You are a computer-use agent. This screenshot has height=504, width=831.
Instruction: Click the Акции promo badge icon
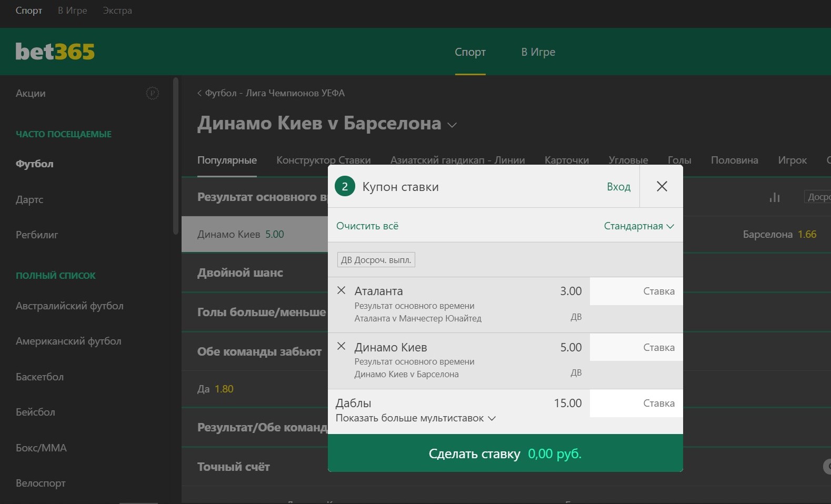(153, 93)
